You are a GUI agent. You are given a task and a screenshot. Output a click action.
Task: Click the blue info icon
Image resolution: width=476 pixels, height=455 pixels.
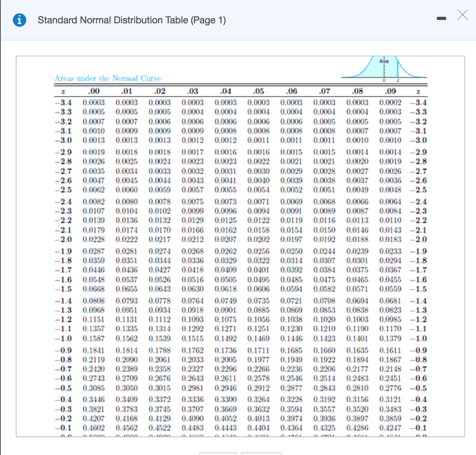point(19,19)
